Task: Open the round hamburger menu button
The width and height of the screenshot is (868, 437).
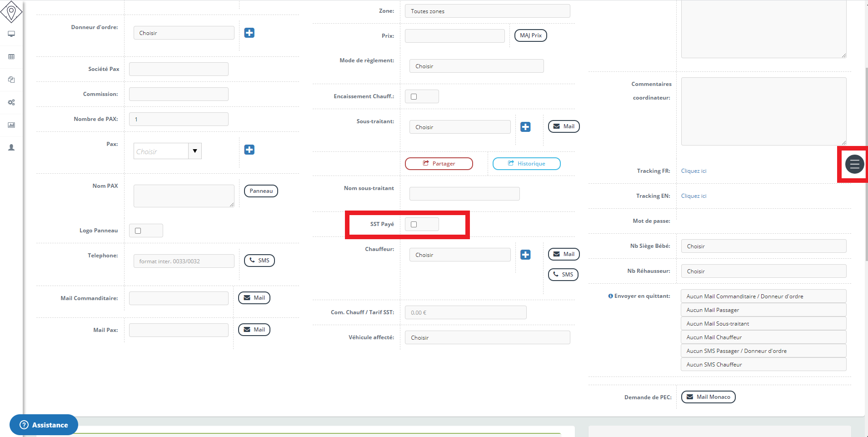Action: (x=854, y=164)
